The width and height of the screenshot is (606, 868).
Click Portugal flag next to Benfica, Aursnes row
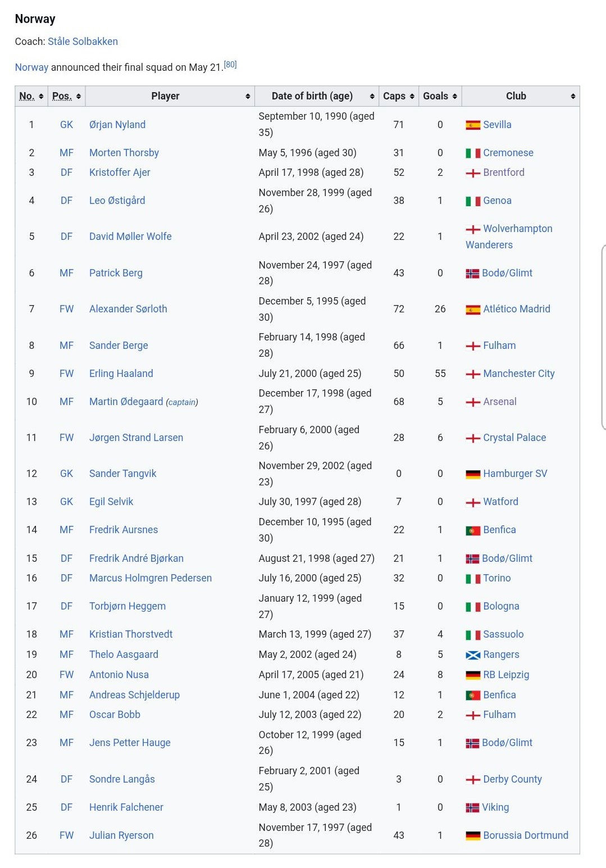pyautogui.click(x=473, y=530)
